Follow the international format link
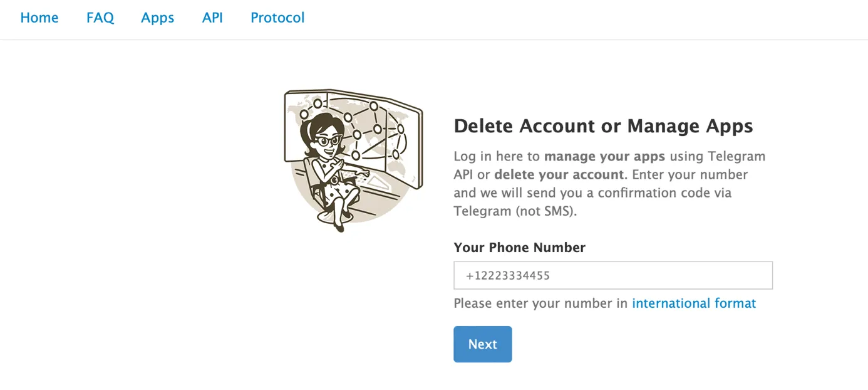 click(x=694, y=303)
